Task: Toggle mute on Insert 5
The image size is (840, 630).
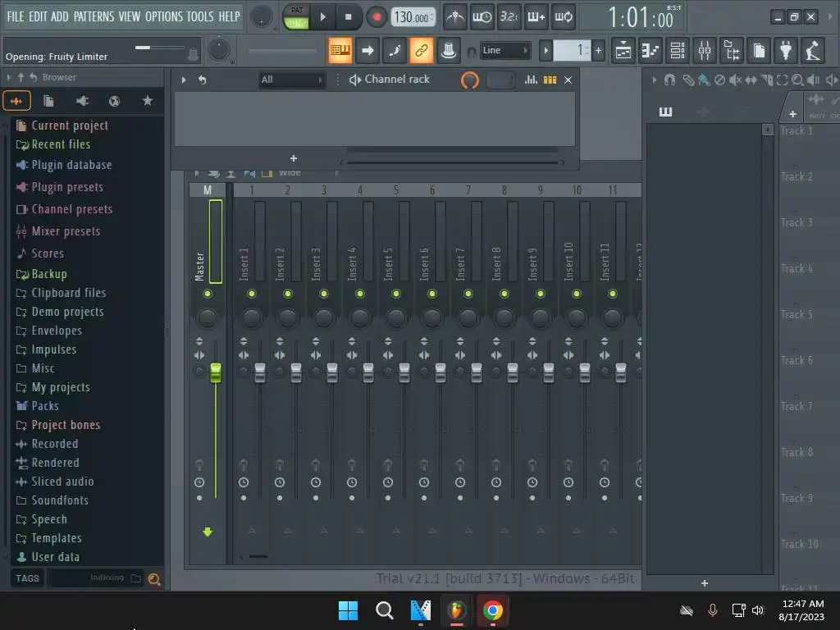Action: (x=396, y=294)
